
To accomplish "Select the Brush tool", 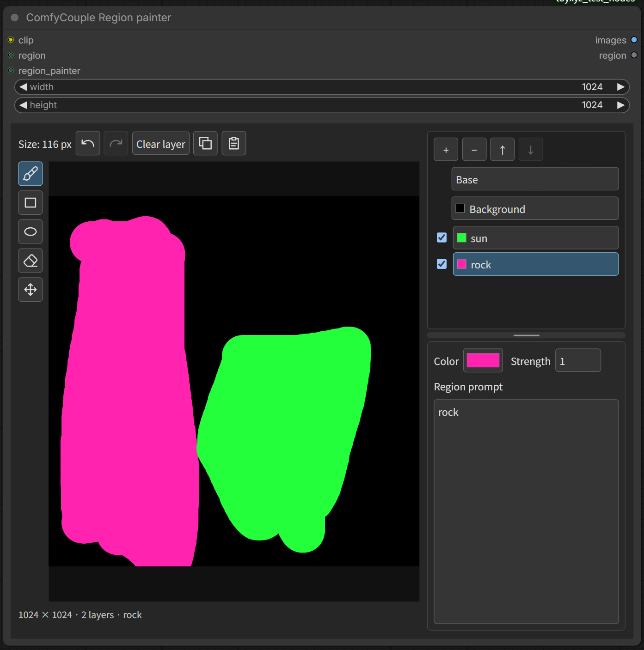I will (x=31, y=174).
